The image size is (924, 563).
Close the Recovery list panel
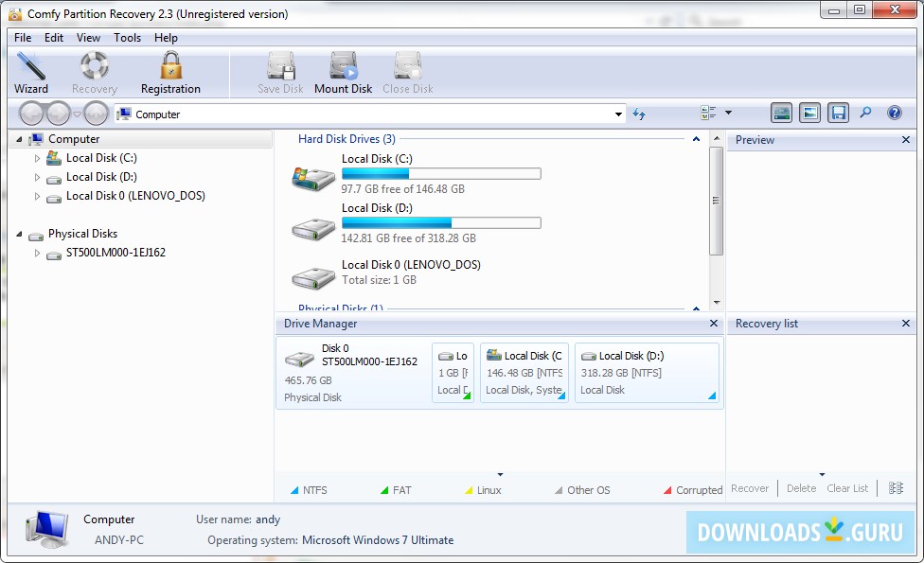[x=906, y=324]
